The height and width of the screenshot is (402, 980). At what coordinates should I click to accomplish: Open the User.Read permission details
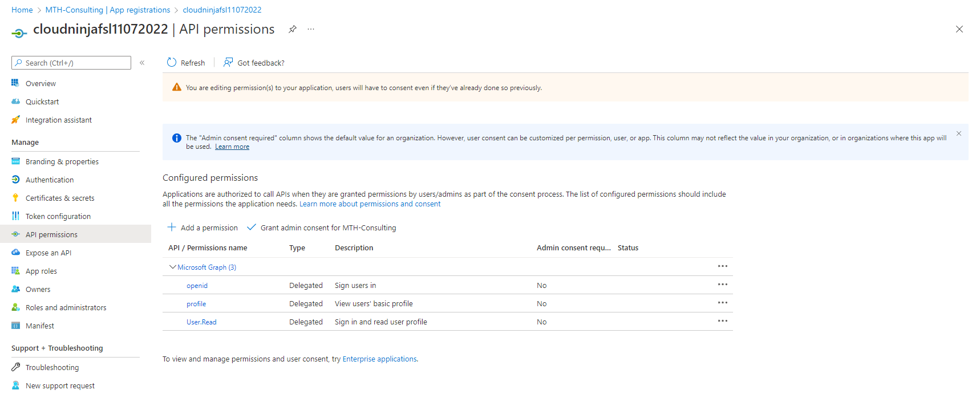pyautogui.click(x=201, y=322)
